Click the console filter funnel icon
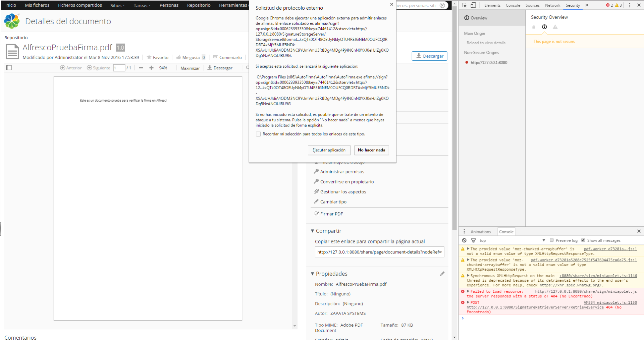Screen dimensions: 644x340 (473, 240)
